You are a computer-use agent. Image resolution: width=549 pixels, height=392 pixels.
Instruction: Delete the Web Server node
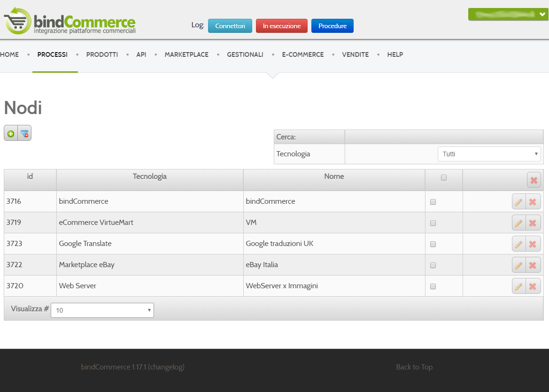(x=533, y=286)
